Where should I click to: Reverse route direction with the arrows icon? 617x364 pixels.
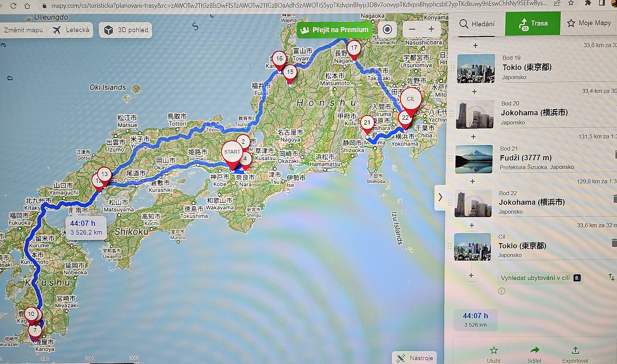pos(611,277)
